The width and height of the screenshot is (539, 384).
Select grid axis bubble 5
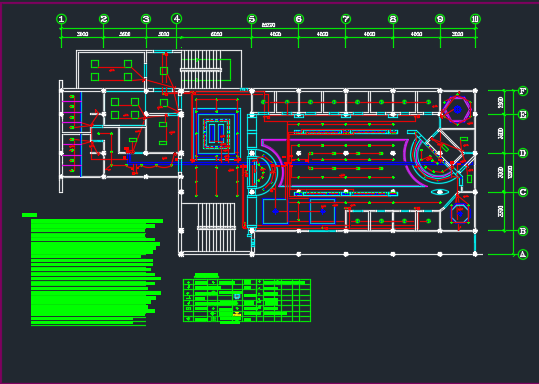[252, 19]
